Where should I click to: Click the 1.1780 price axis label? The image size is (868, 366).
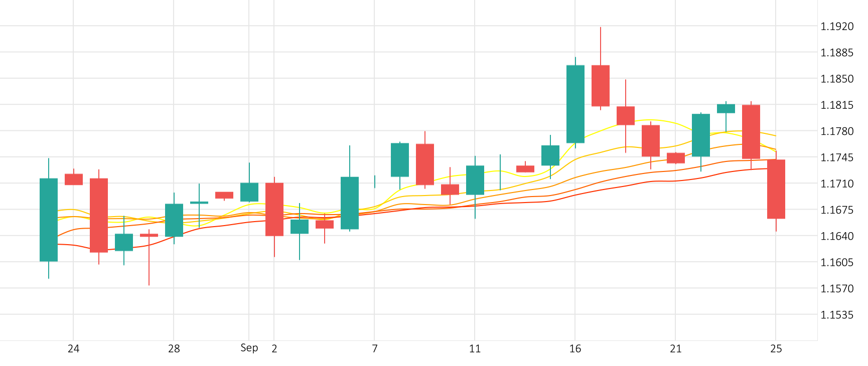pyautogui.click(x=836, y=131)
